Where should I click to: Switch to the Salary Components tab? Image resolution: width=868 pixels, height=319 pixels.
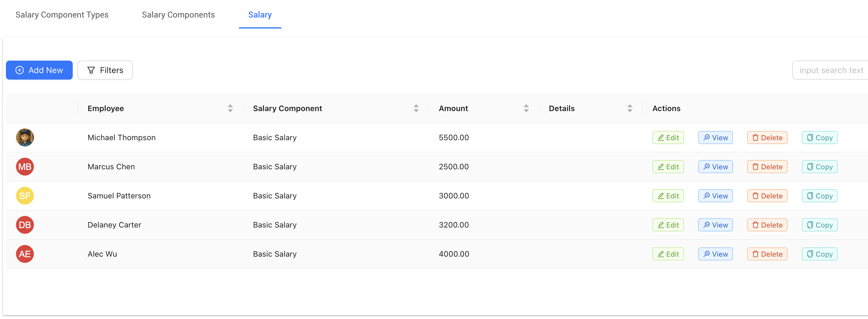(178, 15)
